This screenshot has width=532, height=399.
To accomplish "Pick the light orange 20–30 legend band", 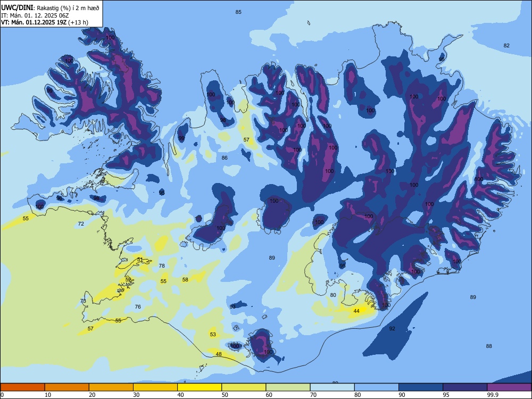I will (x=111, y=387).
